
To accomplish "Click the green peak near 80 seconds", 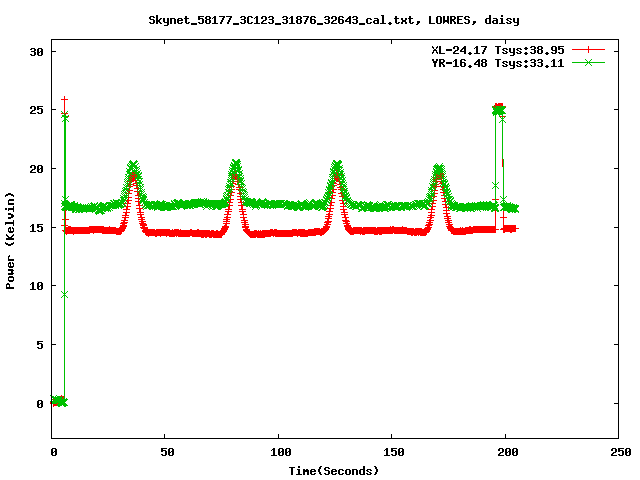I will (236, 164).
